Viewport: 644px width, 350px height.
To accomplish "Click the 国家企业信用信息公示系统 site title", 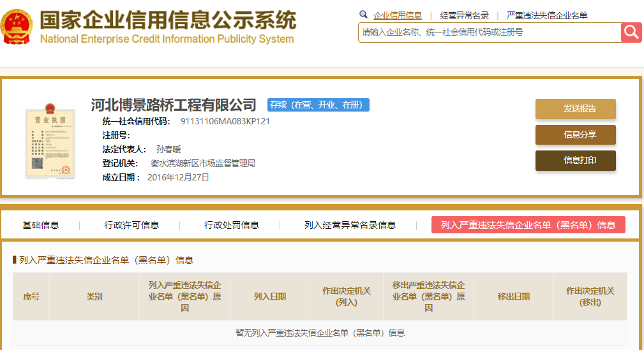I will coord(168,20).
